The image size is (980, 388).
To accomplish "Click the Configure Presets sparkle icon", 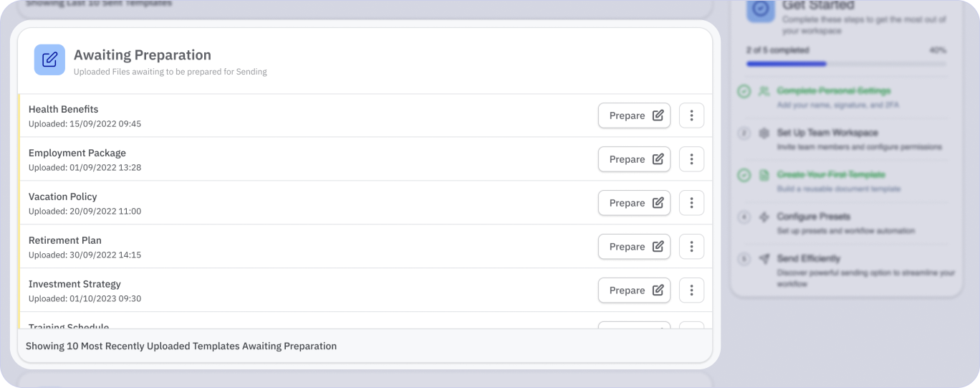I will 764,217.
